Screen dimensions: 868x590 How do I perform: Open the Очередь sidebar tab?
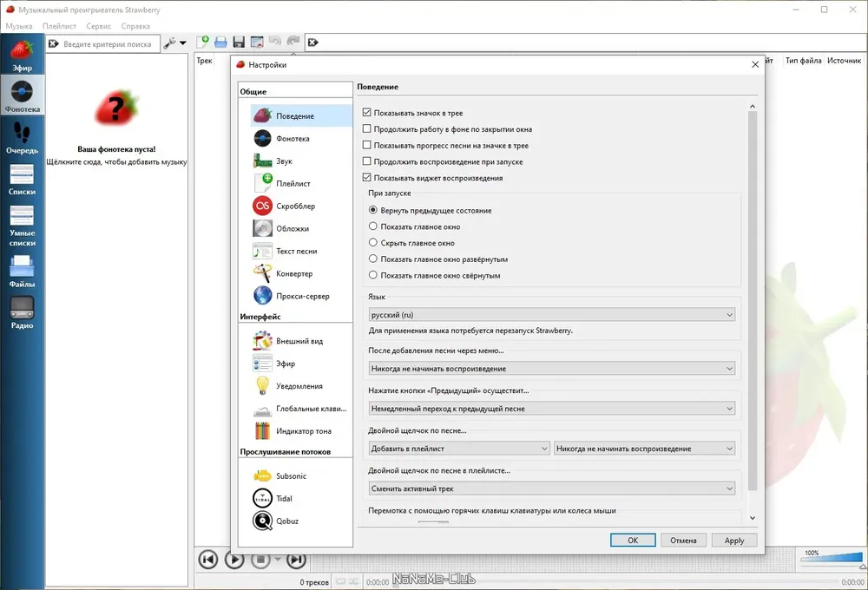(23, 138)
